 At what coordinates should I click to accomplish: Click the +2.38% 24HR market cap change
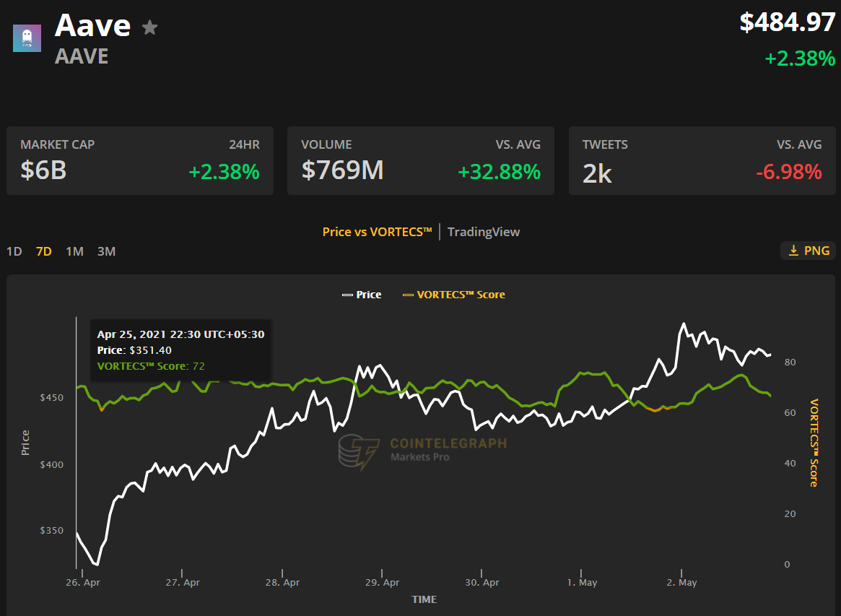(225, 172)
